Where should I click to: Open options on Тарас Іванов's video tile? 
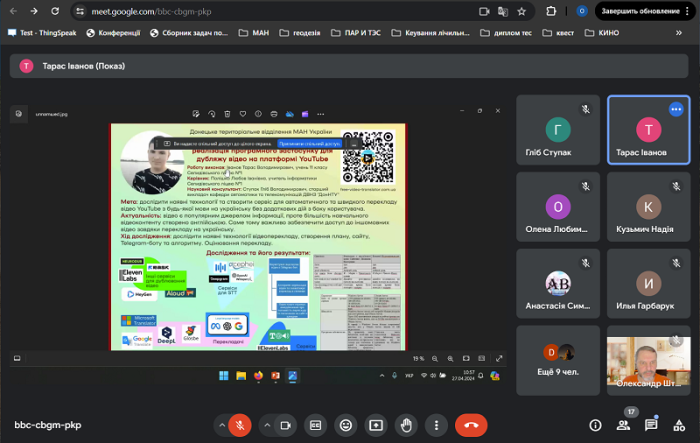click(x=676, y=108)
